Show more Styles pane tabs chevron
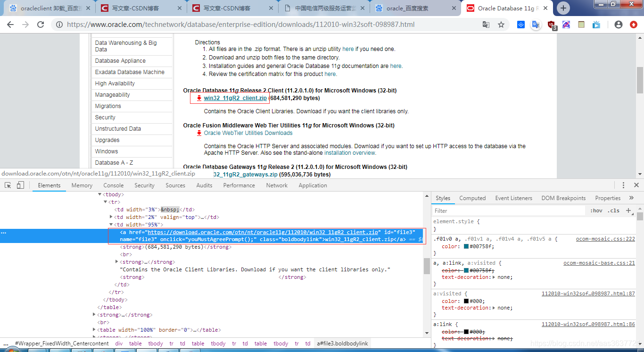The width and height of the screenshot is (644, 352). click(x=631, y=198)
